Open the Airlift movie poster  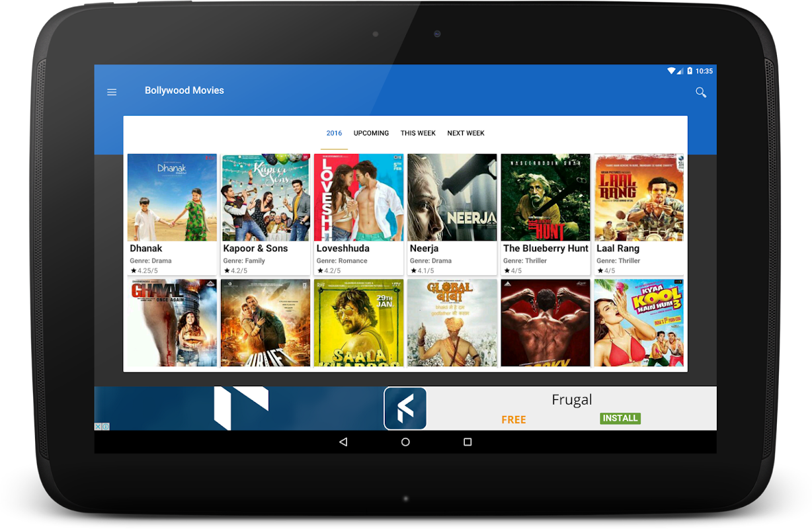click(x=265, y=323)
